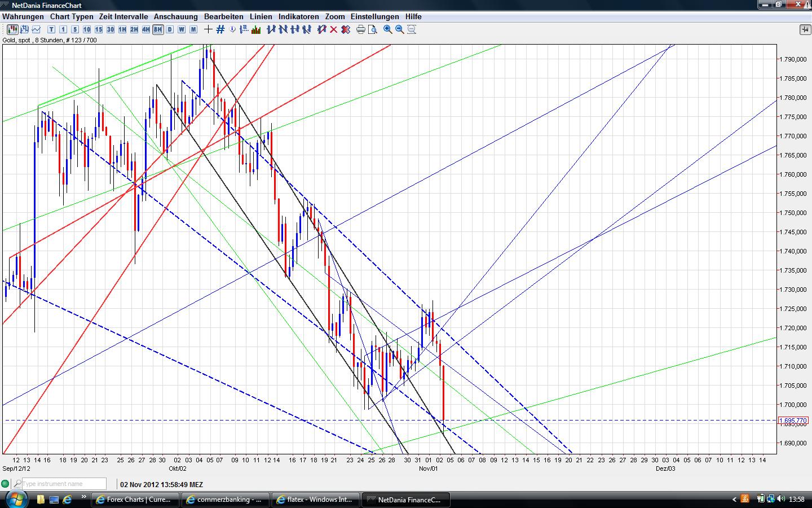The width and height of the screenshot is (812, 508).
Task: Open the volume icon in system tray
Action: tap(781, 499)
